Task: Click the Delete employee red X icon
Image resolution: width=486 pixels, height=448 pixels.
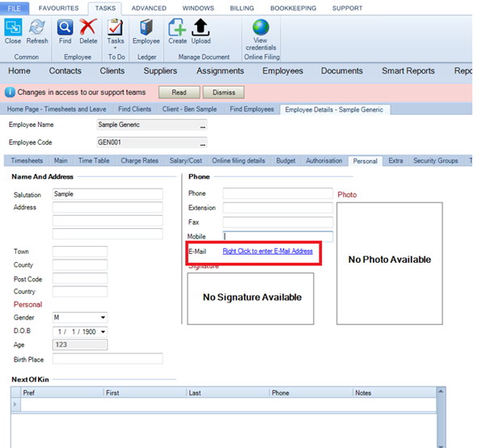Action: click(x=88, y=27)
